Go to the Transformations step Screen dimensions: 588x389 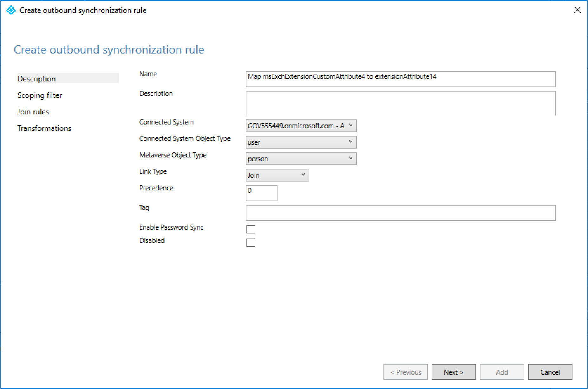point(44,128)
